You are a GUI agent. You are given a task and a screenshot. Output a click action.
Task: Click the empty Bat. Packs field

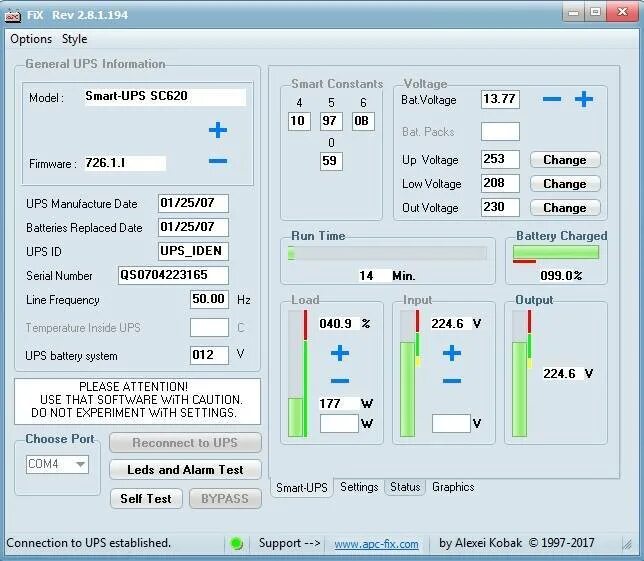[500, 131]
